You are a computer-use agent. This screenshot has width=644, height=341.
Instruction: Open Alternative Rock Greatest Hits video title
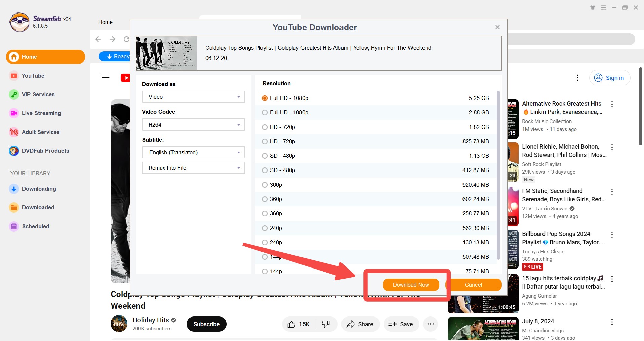coord(562,108)
